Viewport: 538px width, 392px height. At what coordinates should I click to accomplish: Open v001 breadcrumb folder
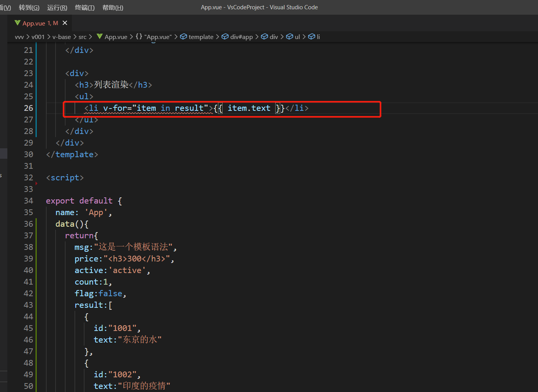point(38,37)
